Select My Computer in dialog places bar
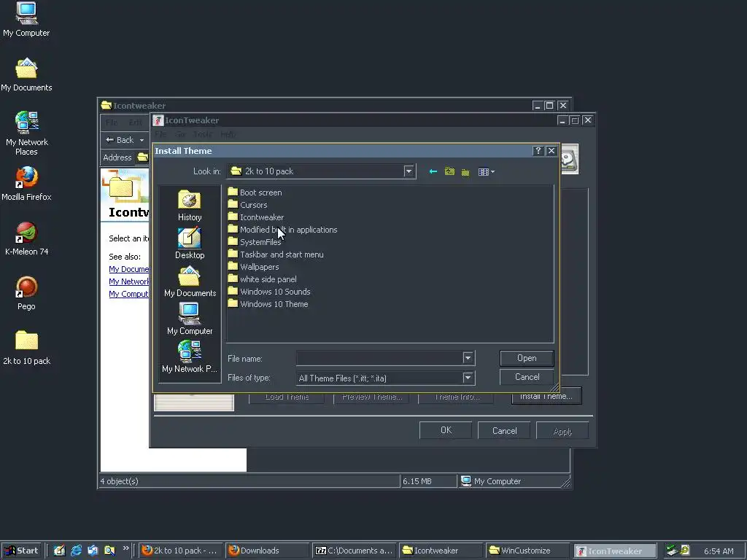 click(190, 319)
